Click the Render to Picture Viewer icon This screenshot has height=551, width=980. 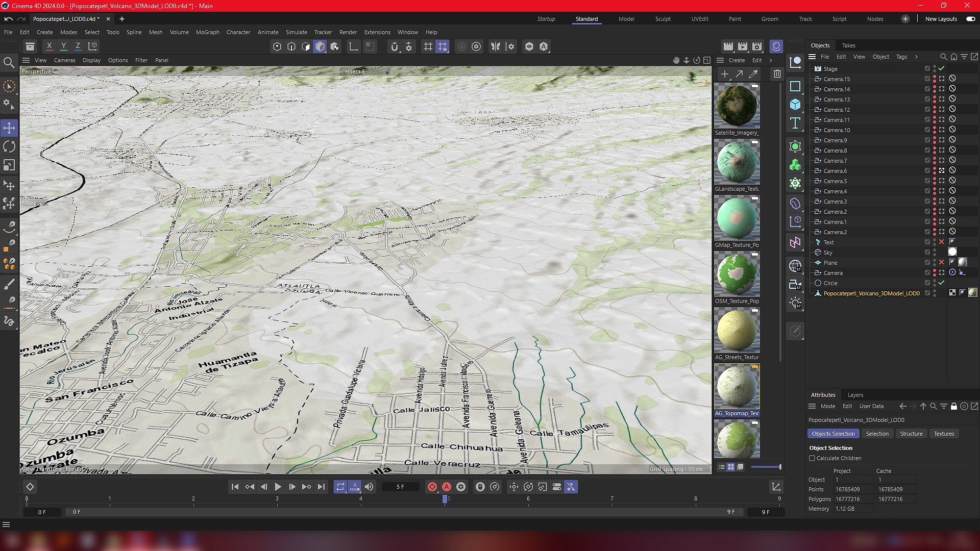point(742,46)
